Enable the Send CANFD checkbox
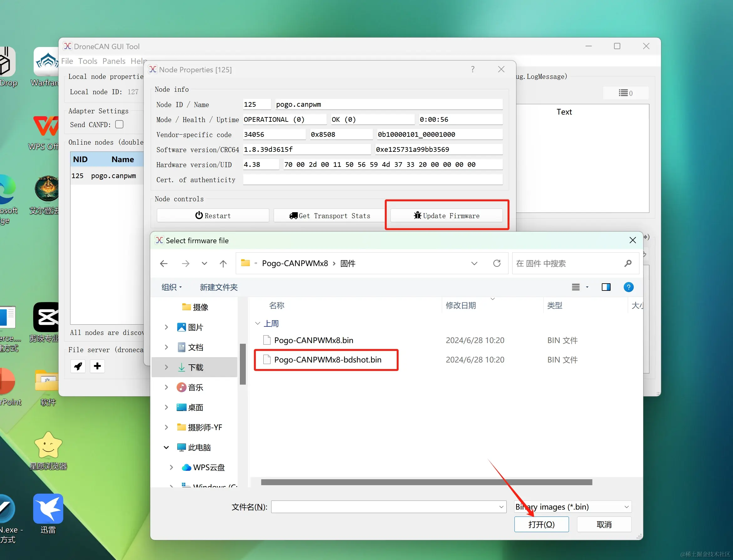 (119, 124)
